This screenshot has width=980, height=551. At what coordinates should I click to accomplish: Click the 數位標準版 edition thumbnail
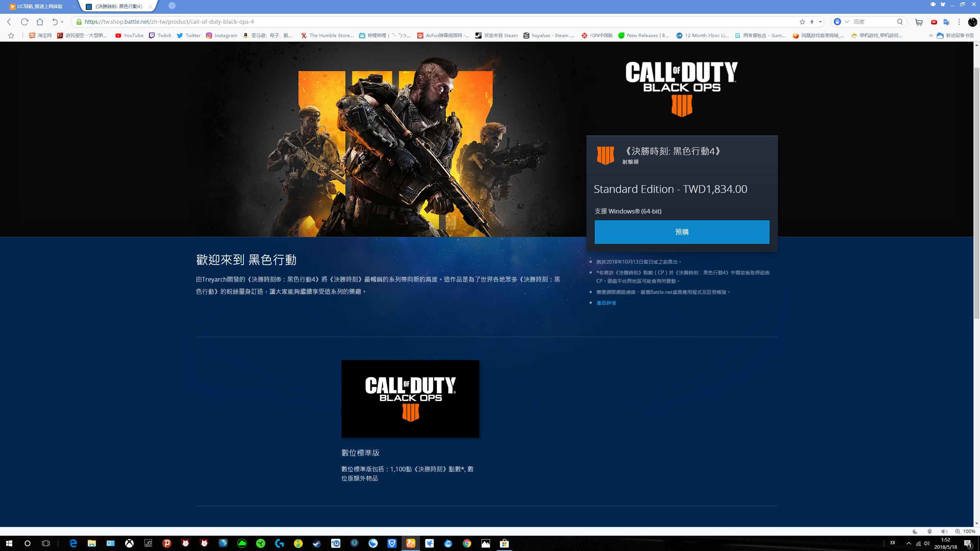410,399
